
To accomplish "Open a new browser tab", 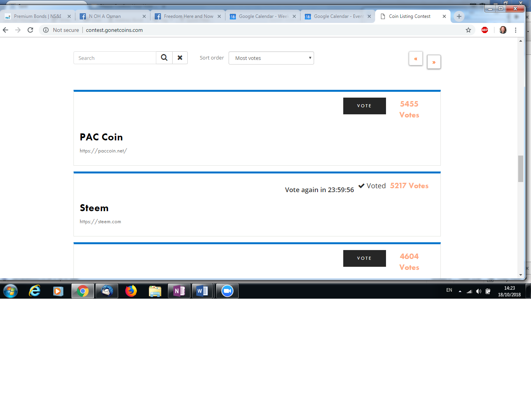I will click(459, 16).
